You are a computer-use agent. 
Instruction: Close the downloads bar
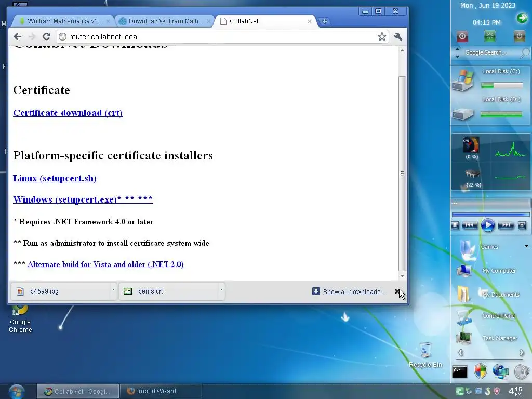click(397, 291)
